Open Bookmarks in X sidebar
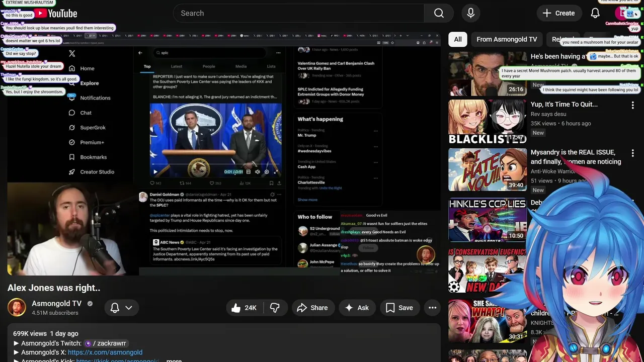This screenshot has height=362, width=644. [x=88, y=157]
